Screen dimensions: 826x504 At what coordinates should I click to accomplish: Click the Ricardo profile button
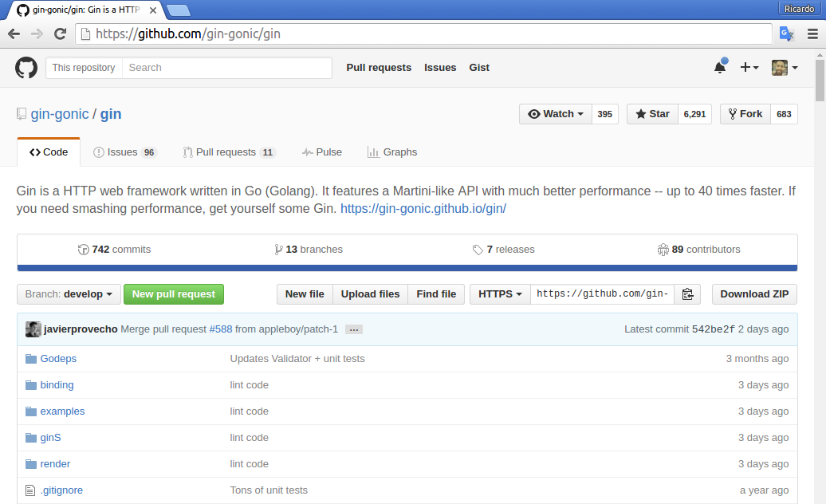click(799, 9)
